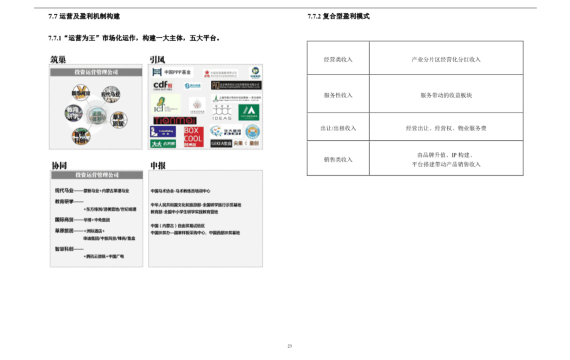Image resolution: width=570 pixels, height=360 pixels.
Task: Click the gray '投资运营管理公司' banner under 协同
Action: click(x=97, y=175)
